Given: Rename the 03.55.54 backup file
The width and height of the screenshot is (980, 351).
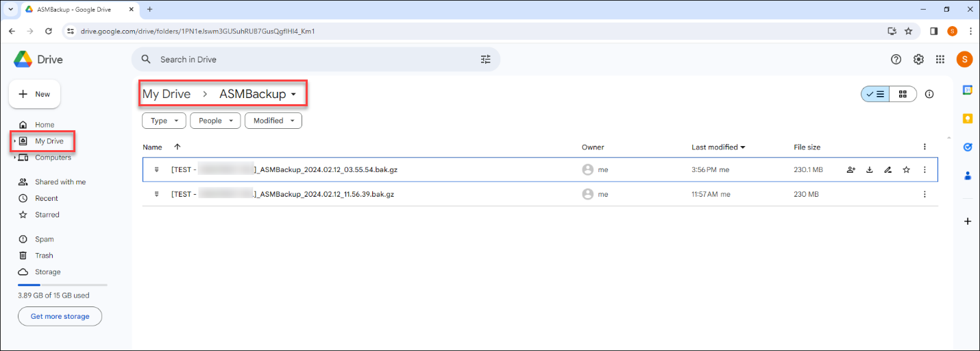Looking at the screenshot, I should tap(888, 170).
